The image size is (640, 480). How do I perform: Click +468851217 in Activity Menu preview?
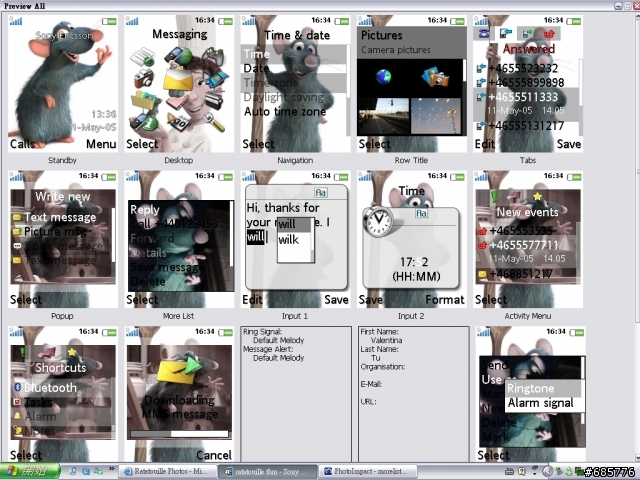coord(521,274)
